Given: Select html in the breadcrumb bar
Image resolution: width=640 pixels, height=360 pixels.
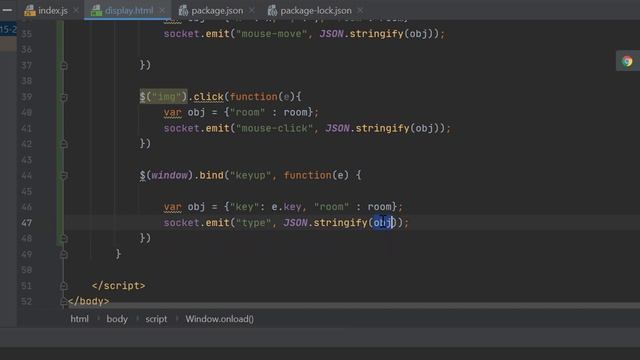Looking at the screenshot, I should pyautogui.click(x=79, y=319).
